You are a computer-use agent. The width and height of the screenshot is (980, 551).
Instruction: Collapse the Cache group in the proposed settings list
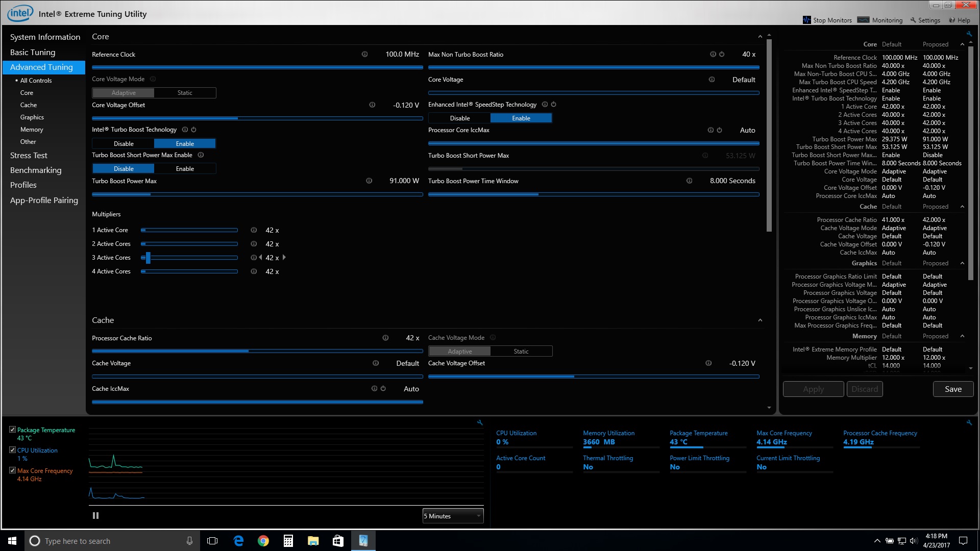[962, 207]
